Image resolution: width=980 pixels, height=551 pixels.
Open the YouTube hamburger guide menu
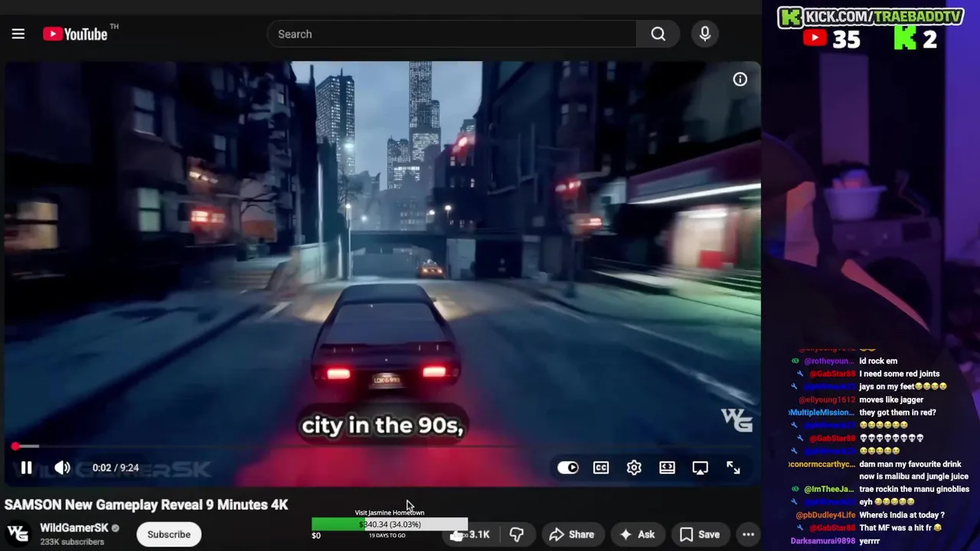coord(18,34)
